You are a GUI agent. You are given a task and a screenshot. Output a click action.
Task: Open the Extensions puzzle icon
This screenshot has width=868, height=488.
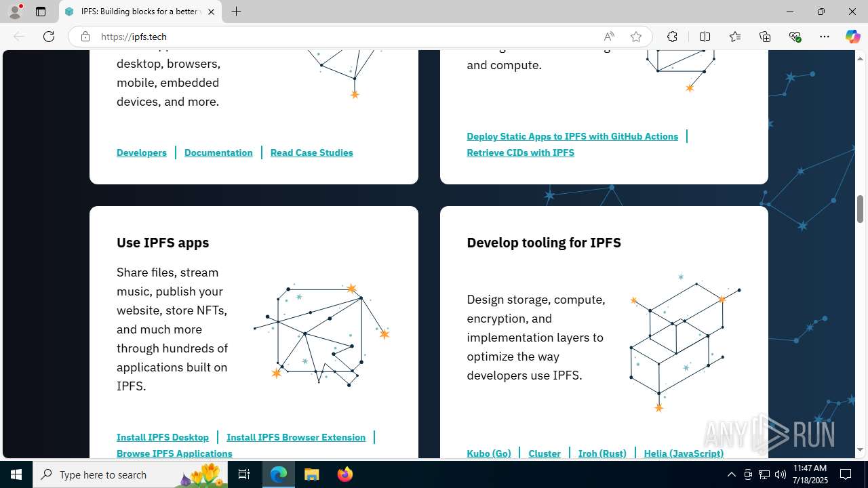pyautogui.click(x=672, y=37)
